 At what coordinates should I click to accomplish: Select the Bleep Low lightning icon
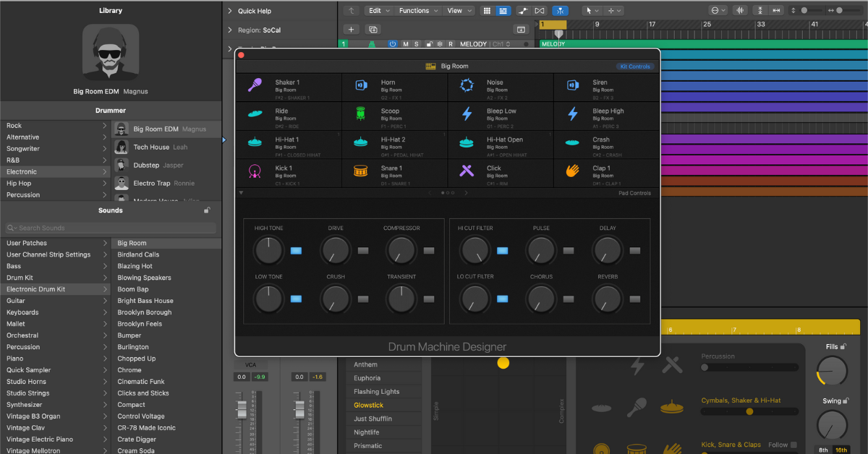pyautogui.click(x=467, y=114)
